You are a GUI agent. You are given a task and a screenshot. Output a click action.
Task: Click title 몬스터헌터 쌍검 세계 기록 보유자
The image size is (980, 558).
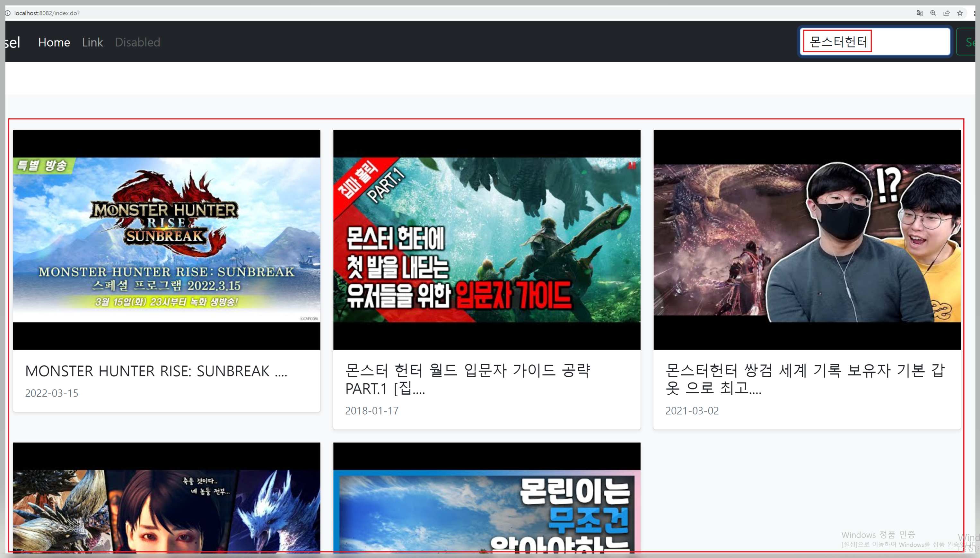(x=805, y=379)
